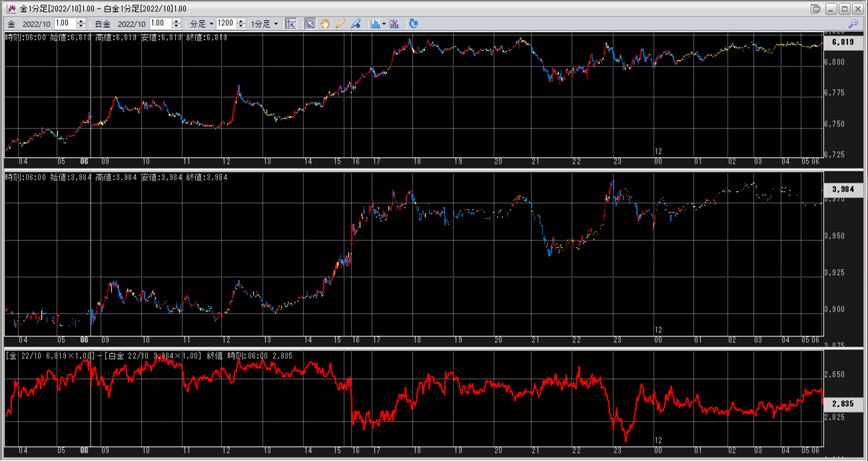
Task: Select the arrow pointer cursor tool
Action: (310, 23)
